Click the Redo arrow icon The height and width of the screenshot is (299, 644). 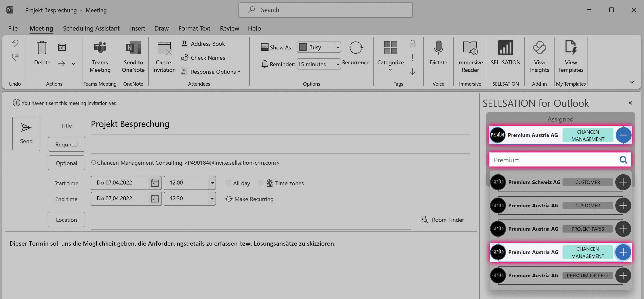click(x=15, y=57)
